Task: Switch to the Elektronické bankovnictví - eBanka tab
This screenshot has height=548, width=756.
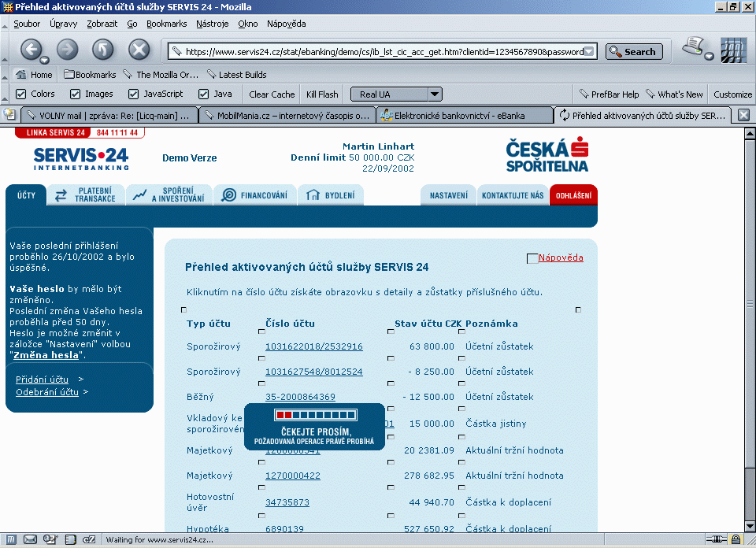Action: 465,116
